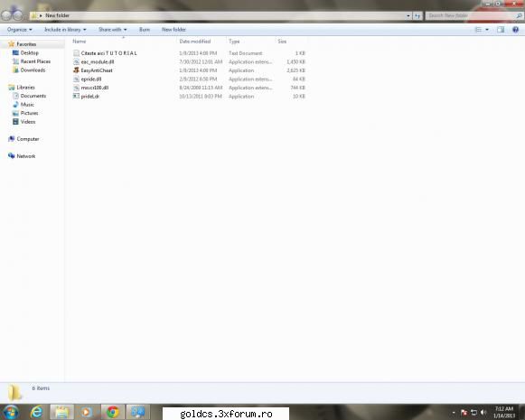Open the Share with dropdown

coord(112,30)
